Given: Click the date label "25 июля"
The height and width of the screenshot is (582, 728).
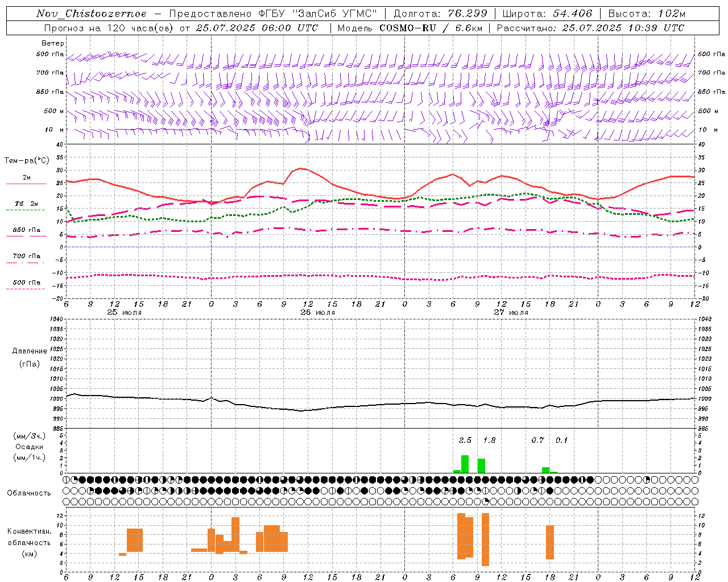Looking at the screenshot, I should 125,313.
